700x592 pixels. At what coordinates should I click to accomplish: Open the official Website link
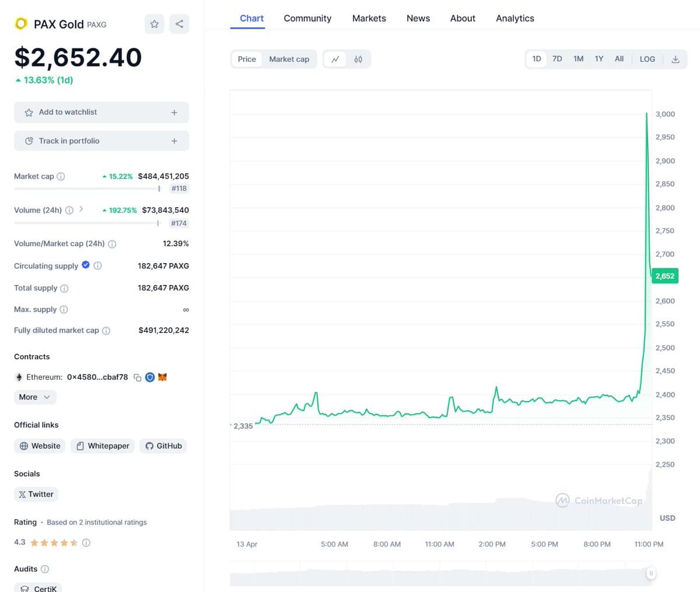coord(40,446)
